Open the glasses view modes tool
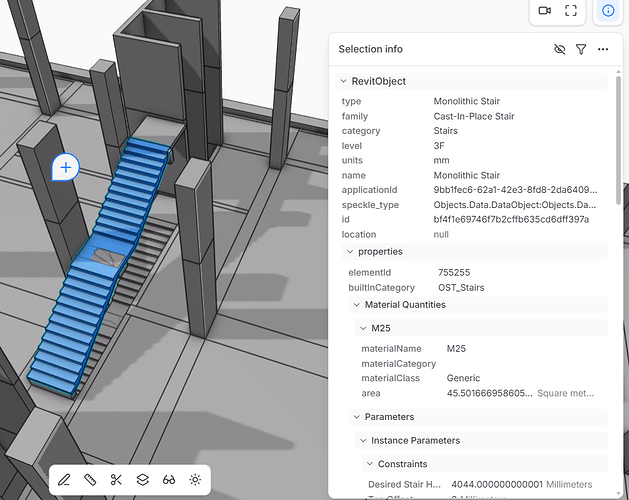Image resolution: width=629 pixels, height=500 pixels. [x=169, y=480]
